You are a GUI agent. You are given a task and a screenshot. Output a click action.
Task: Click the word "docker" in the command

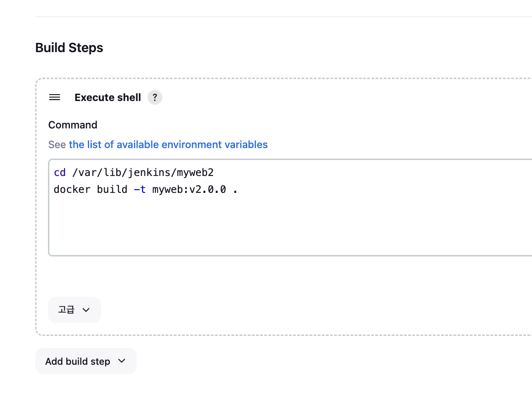72,189
